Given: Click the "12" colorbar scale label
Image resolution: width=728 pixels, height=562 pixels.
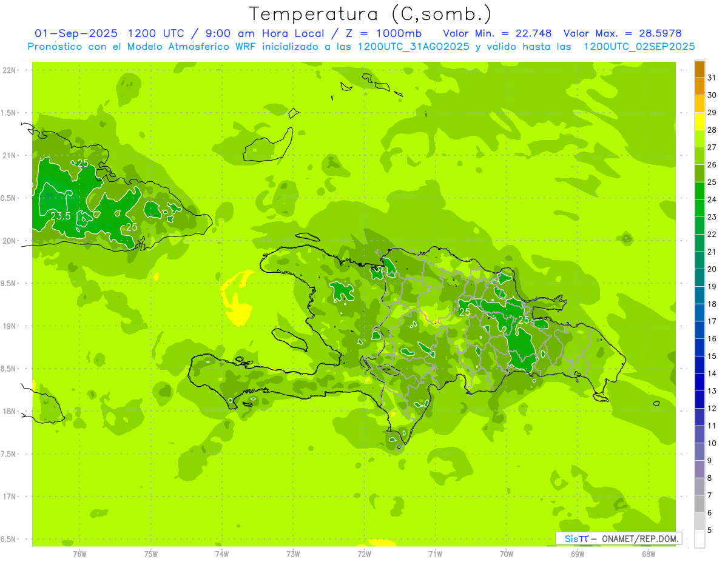Looking at the screenshot, I should [x=712, y=408].
